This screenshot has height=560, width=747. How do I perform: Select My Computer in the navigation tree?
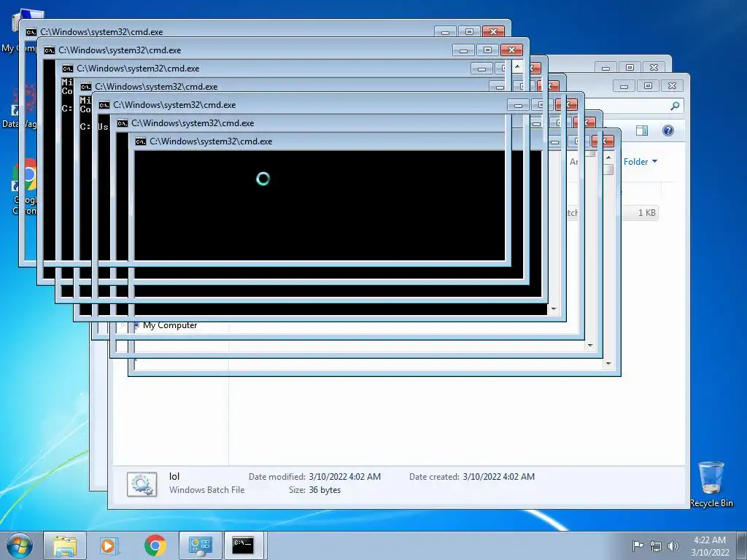tap(169, 325)
